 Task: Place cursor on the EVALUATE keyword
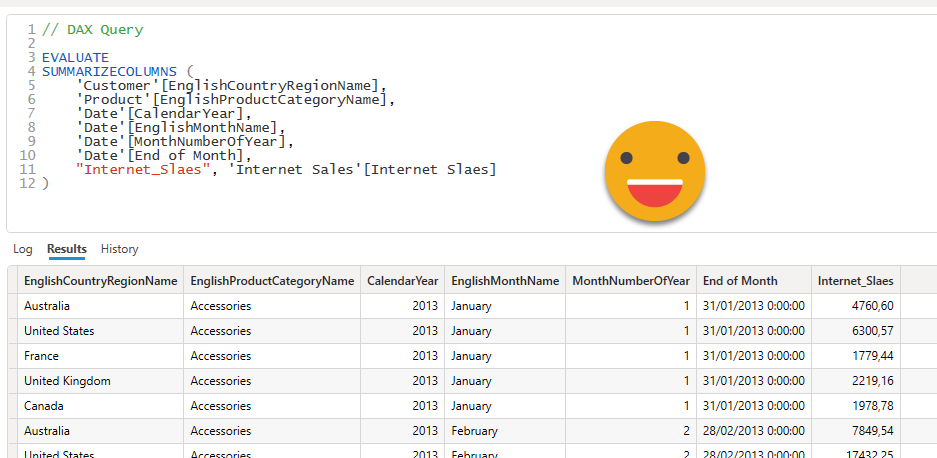pyautogui.click(x=75, y=58)
